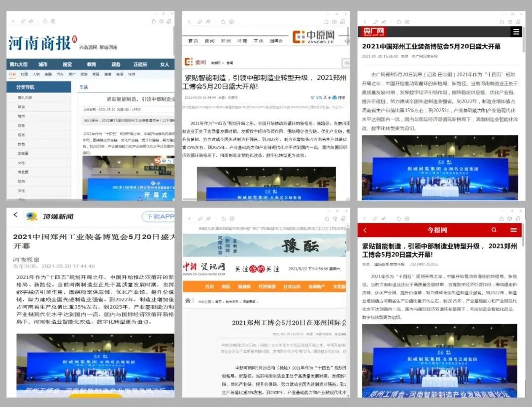Viewport: 532px width, 407px height.
Task: Click 正能量 in 河南商报 分类导航 sidebar
Action: click(23, 154)
